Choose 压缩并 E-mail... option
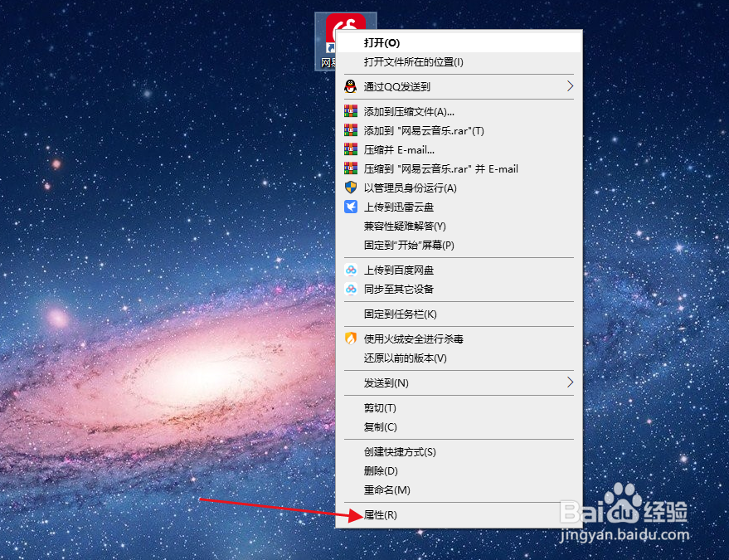This screenshot has height=560, width=729. tap(459, 150)
